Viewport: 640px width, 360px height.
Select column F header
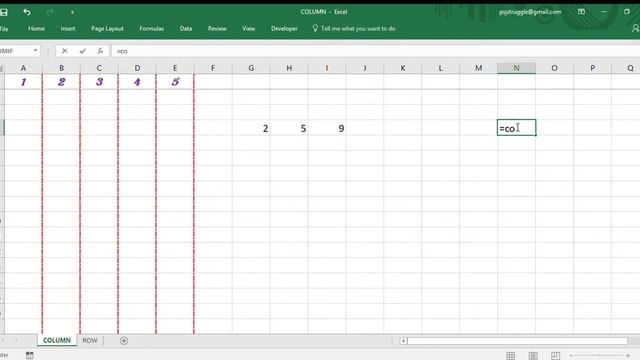(x=213, y=68)
